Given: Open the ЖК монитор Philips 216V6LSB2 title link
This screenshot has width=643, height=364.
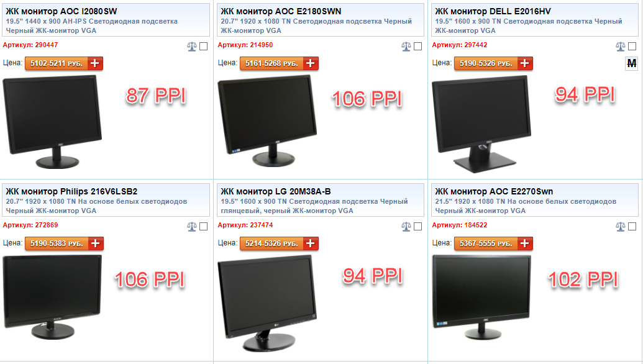Looking at the screenshot, I should click(72, 191).
